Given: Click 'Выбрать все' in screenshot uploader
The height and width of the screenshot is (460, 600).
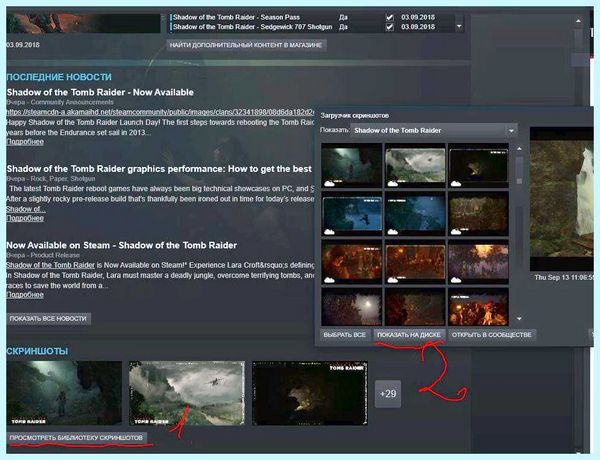Looking at the screenshot, I should tap(344, 335).
